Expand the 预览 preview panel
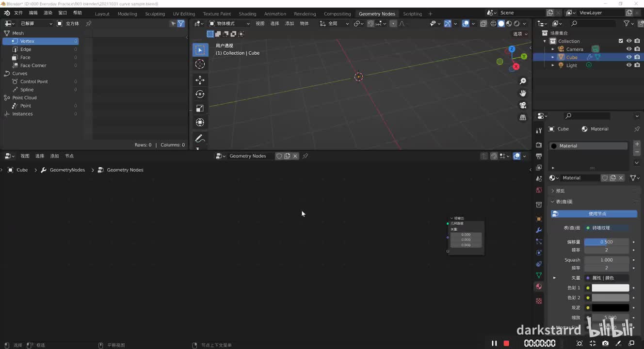This screenshot has width=644, height=349. coord(552,191)
